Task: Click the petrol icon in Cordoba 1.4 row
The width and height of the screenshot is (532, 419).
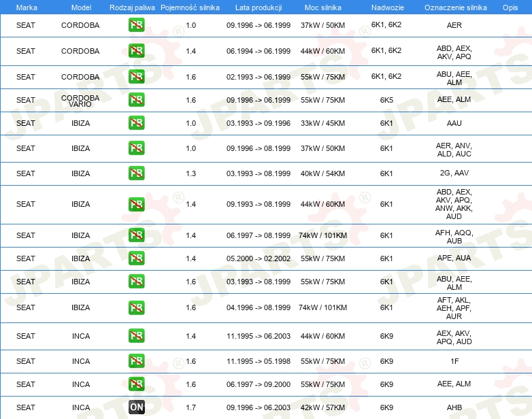Action: (x=136, y=51)
